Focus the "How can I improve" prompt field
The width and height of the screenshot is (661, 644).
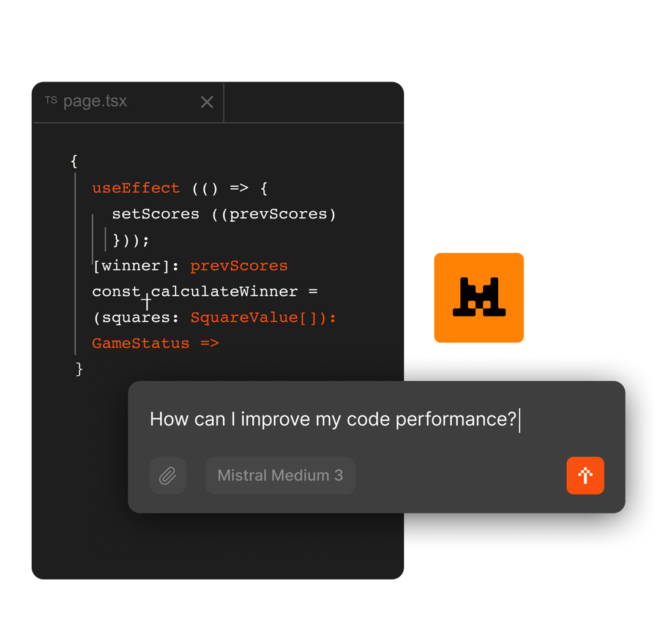(x=334, y=419)
